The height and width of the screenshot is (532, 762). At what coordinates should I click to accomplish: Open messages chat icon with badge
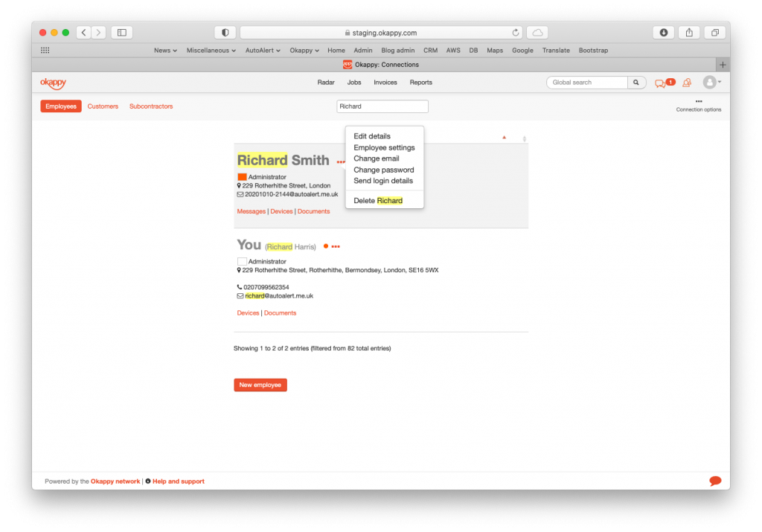(665, 83)
